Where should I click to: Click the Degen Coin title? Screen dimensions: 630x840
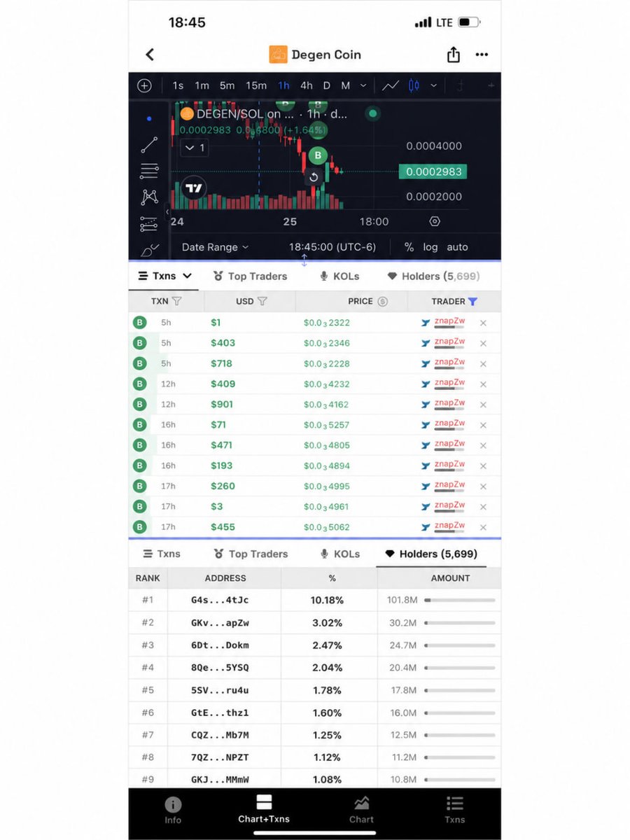[326, 55]
